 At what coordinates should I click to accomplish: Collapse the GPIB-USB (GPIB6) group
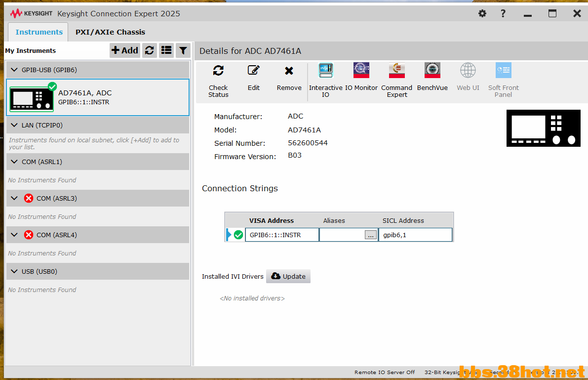(14, 70)
